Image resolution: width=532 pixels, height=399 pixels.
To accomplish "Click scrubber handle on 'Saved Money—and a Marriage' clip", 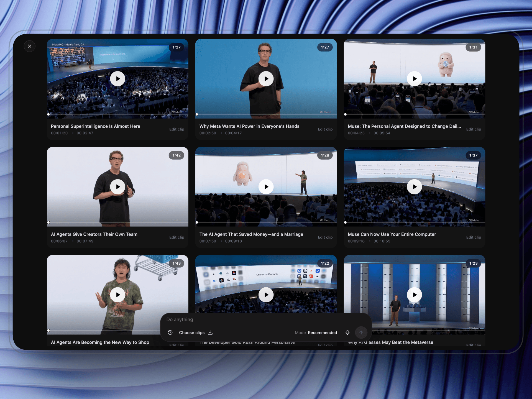I will [x=197, y=222].
